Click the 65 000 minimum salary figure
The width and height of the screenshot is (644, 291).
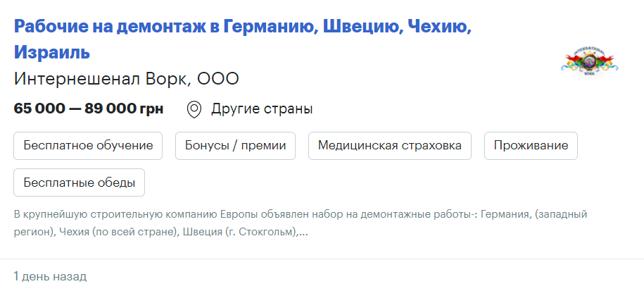click(x=44, y=109)
